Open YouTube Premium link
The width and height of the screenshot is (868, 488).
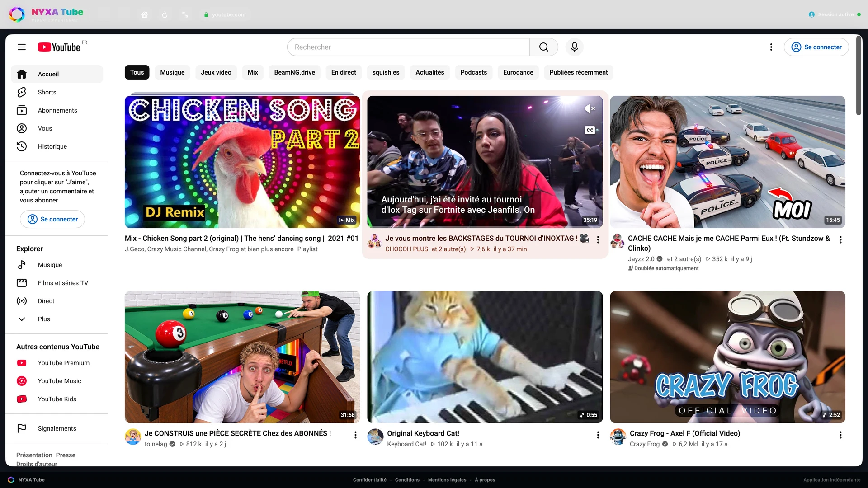coord(57,363)
